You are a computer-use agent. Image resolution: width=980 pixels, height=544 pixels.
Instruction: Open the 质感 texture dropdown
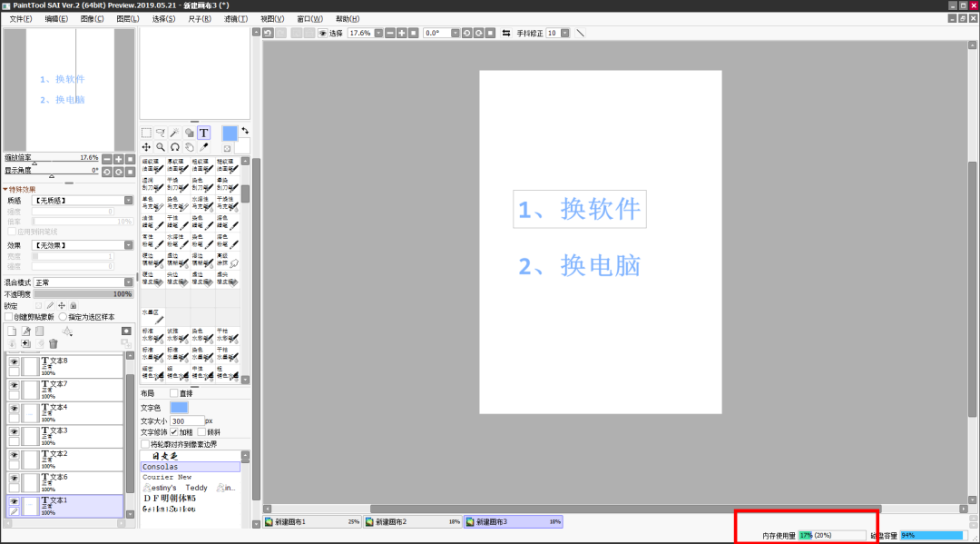coord(128,199)
